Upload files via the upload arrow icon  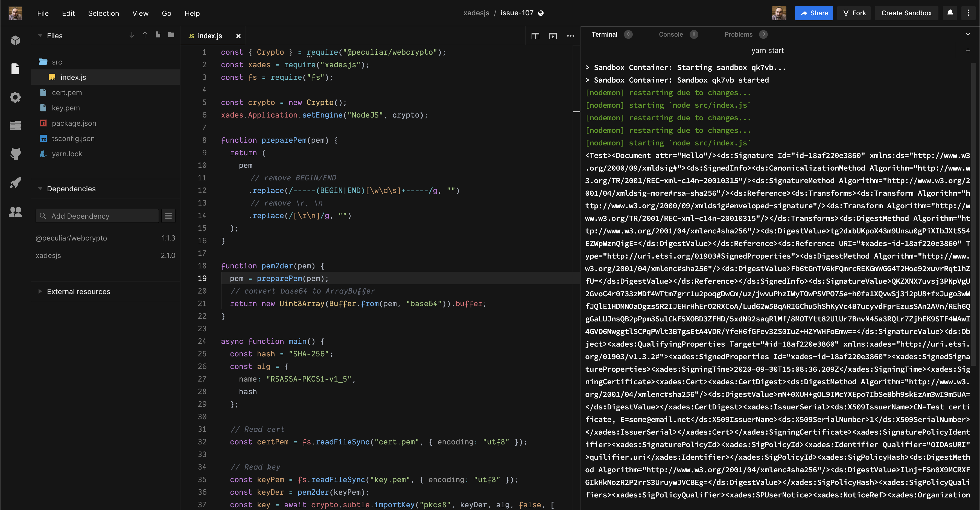(145, 35)
